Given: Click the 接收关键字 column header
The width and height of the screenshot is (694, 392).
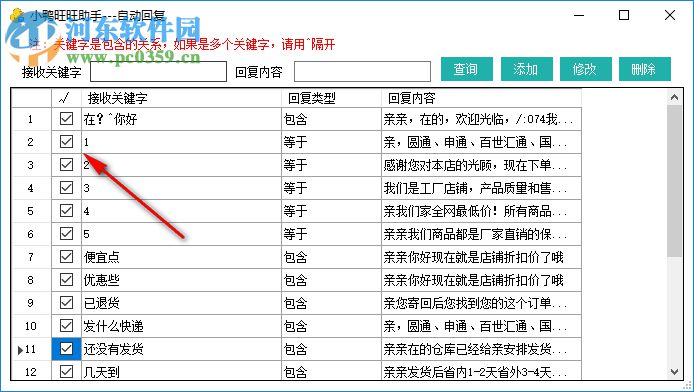Looking at the screenshot, I should point(181,98).
